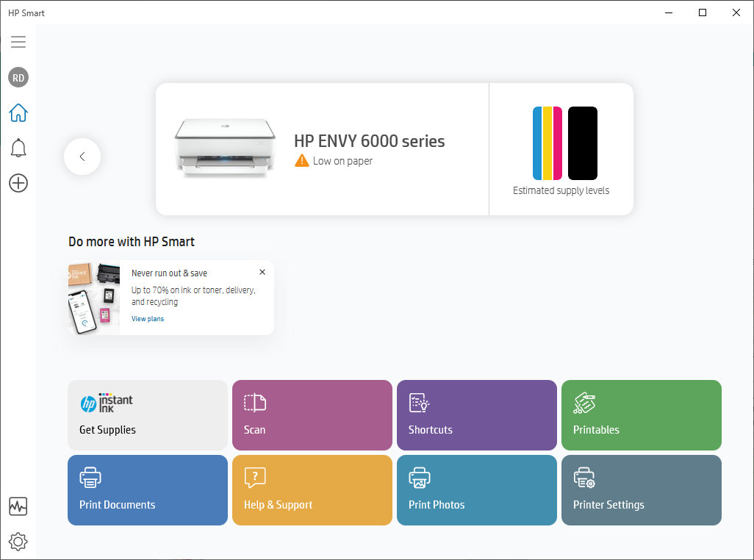Go to previous printer with left chevron
The height and width of the screenshot is (560, 754).
click(82, 157)
